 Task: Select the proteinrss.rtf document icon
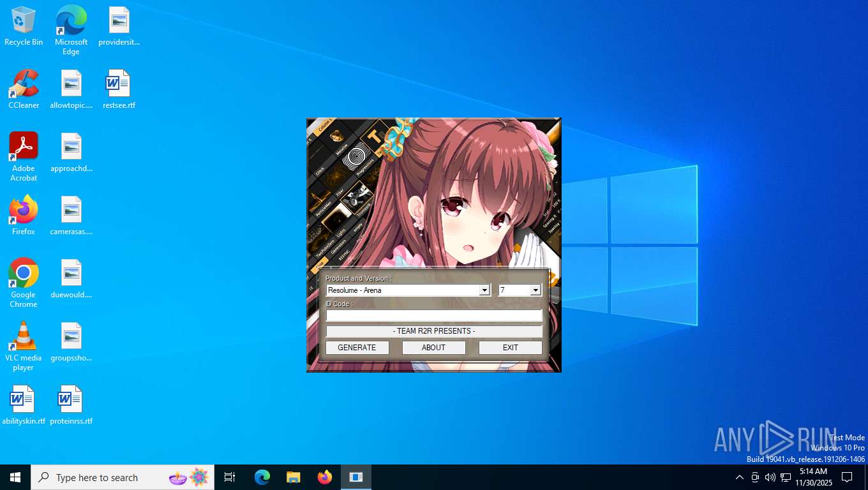(x=71, y=406)
